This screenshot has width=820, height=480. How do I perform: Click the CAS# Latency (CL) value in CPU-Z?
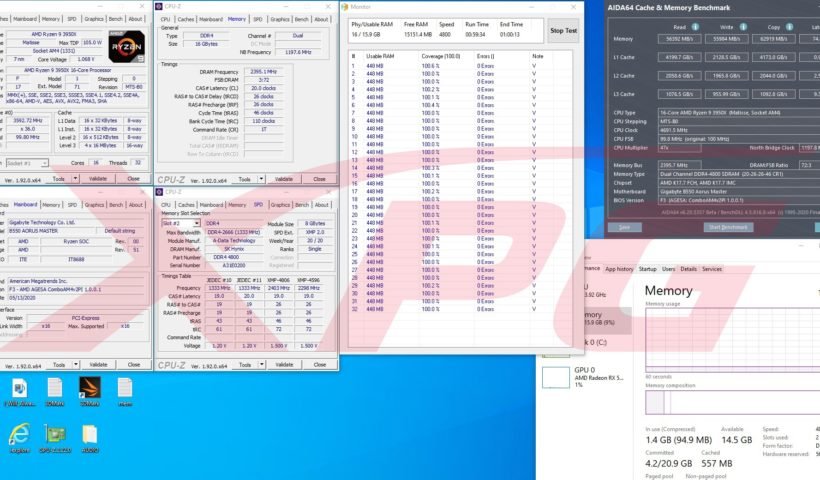[x=264, y=88]
